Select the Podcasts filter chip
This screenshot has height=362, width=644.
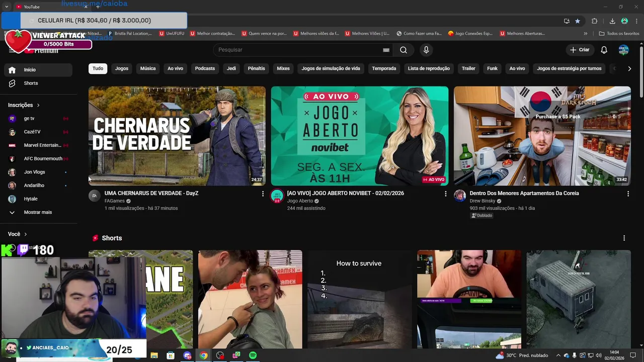tap(205, 68)
